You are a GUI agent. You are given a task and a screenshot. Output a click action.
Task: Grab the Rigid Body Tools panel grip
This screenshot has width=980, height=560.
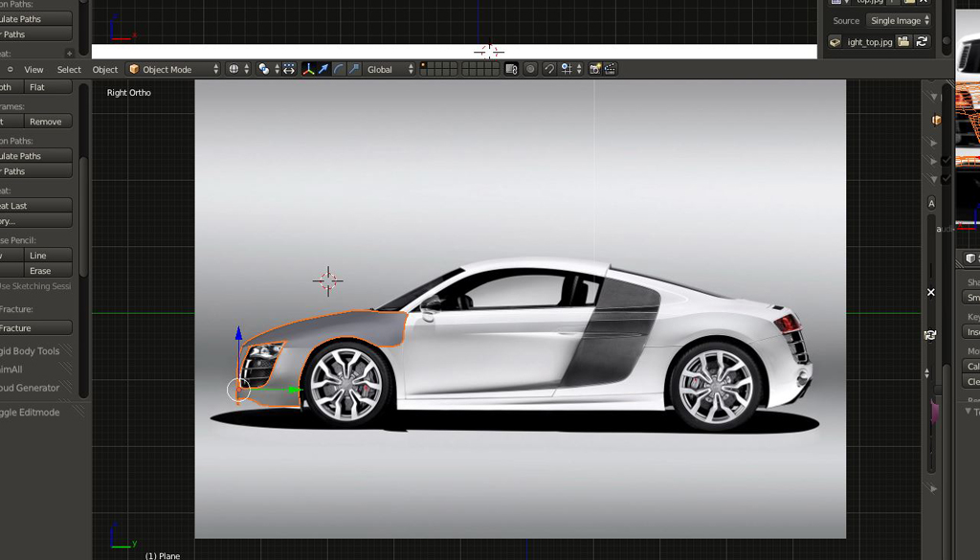68,351
